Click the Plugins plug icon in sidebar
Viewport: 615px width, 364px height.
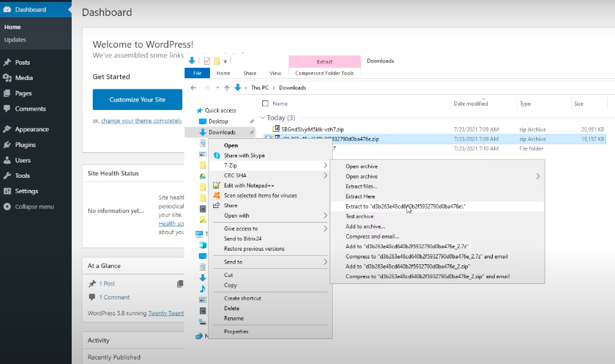tap(7, 145)
